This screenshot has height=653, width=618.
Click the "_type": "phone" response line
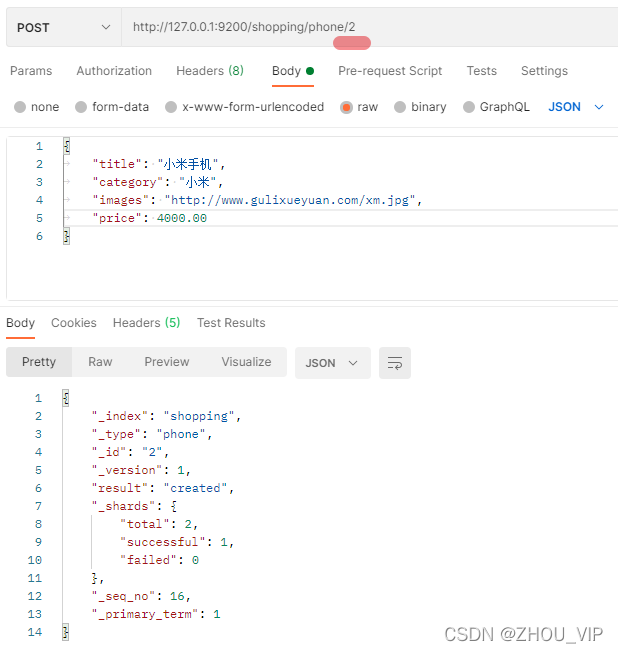coord(152,434)
